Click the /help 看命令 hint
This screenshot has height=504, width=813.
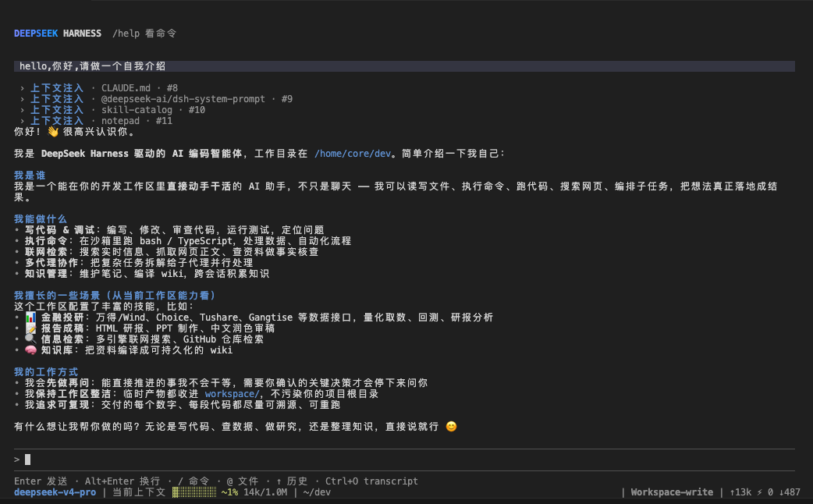pos(144,34)
